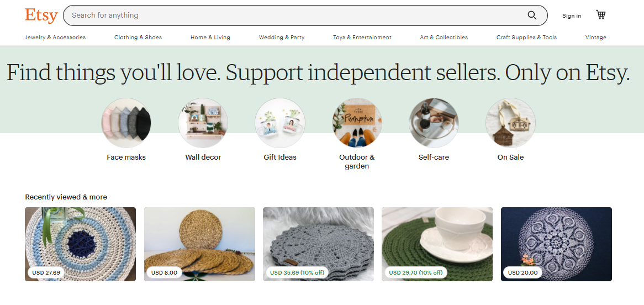Open Home & Living menu

pyautogui.click(x=210, y=38)
